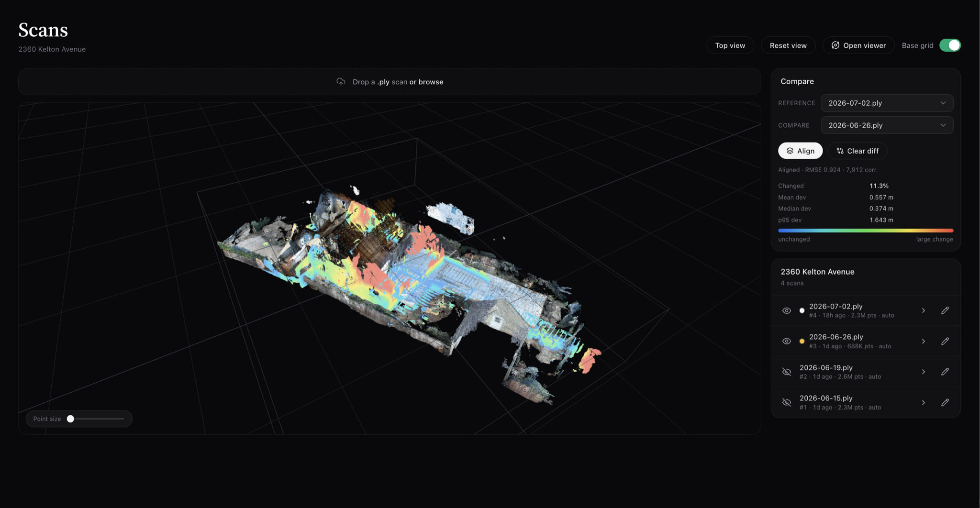Edit the 2026-06-19.ply scan with pencil icon
Image resolution: width=980 pixels, height=508 pixels.
(x=945, y=372)
